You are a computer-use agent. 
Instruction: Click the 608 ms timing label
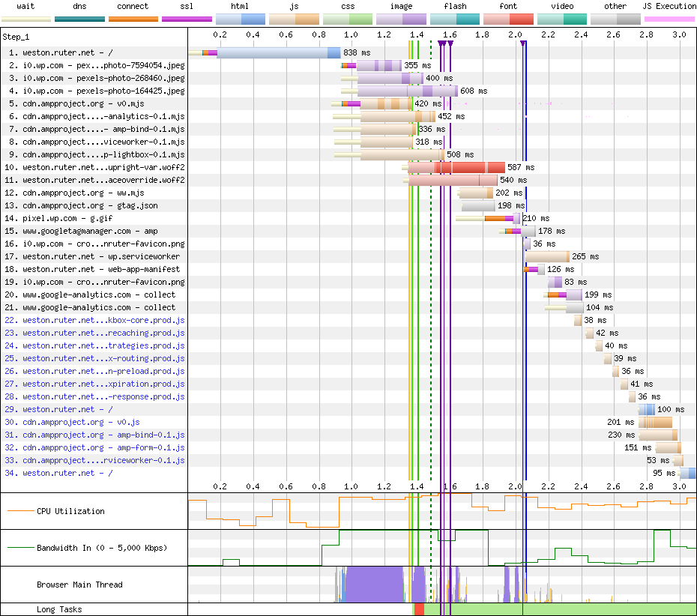coord(473,91)
